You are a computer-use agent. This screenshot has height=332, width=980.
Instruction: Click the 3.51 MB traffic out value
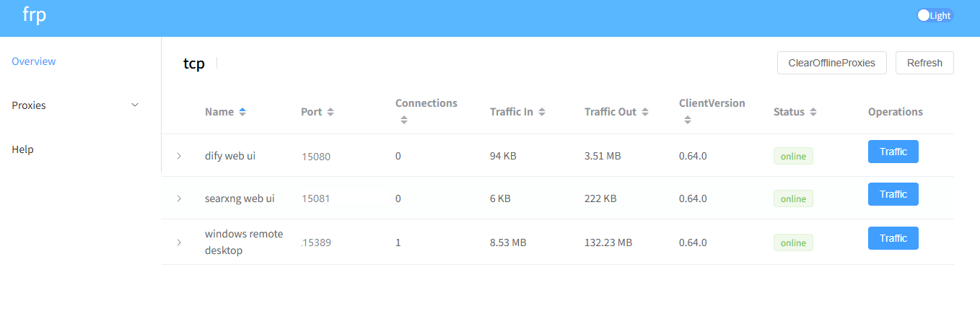point(603,156)
